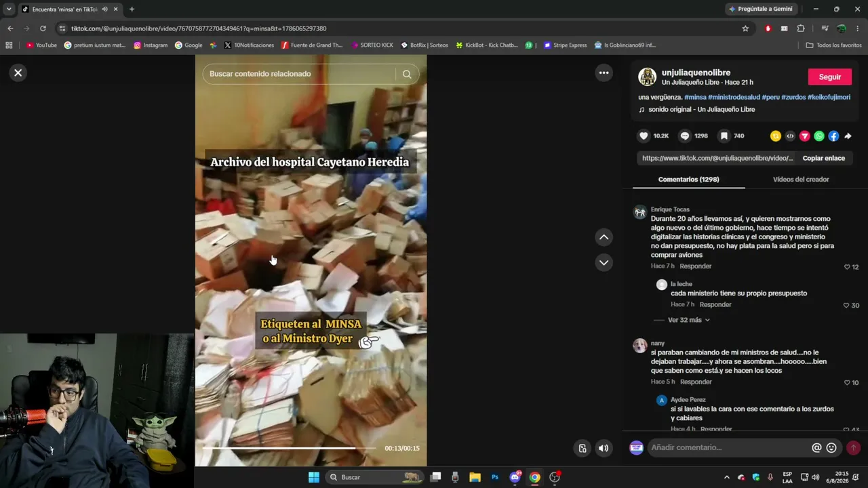The width and height of the screenshot is (868, 488).
Task: Like la leche's reply
Action: pyautogui.click(x=846, y=306)
